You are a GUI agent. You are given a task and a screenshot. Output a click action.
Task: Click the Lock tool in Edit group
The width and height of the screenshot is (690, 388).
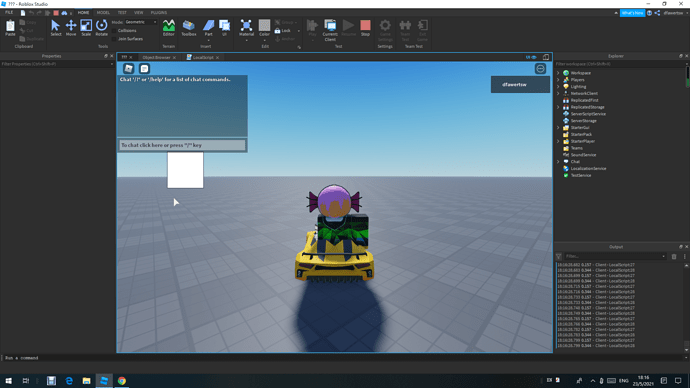click(283, 31)
